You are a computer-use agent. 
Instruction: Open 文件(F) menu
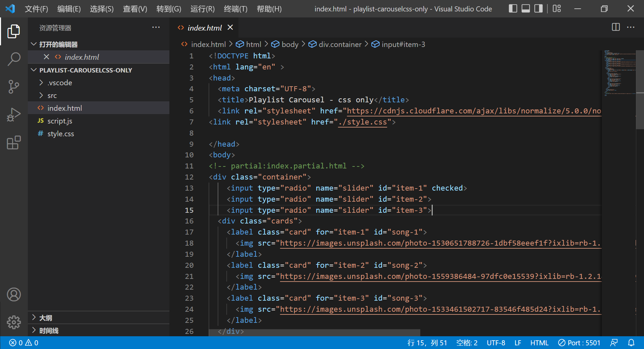pyautogui.click(x=36, y=9)
